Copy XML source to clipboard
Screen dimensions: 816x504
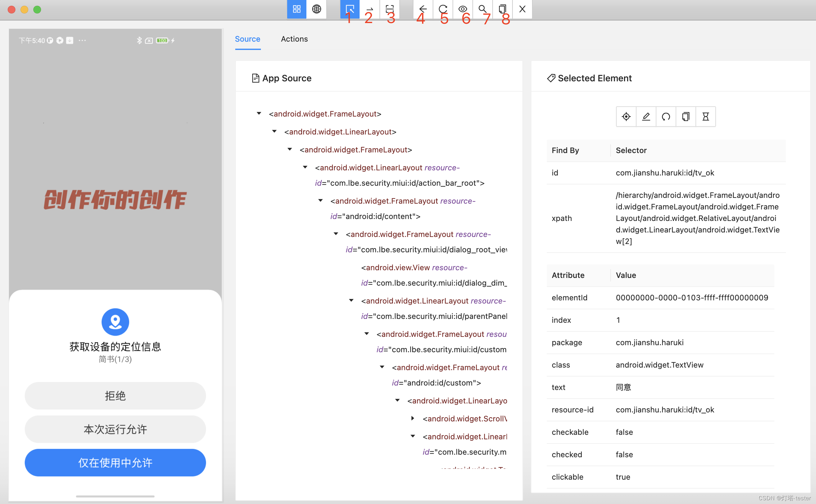click(503, 9)
